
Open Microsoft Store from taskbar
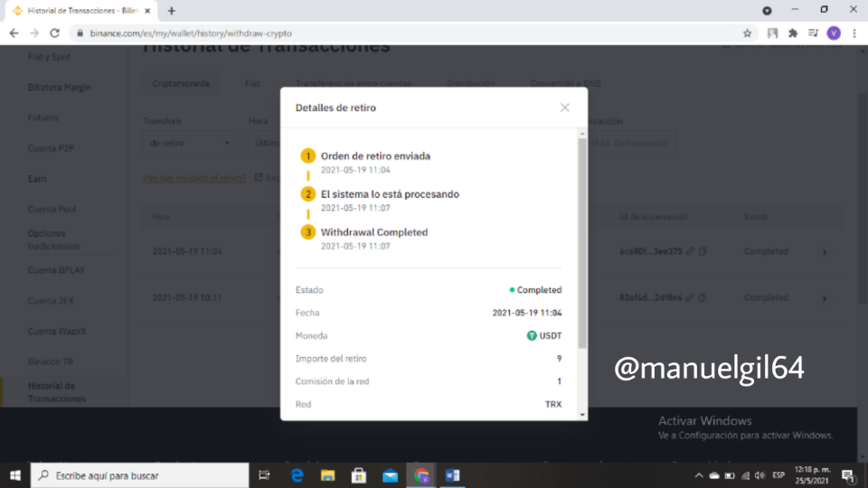359,475
